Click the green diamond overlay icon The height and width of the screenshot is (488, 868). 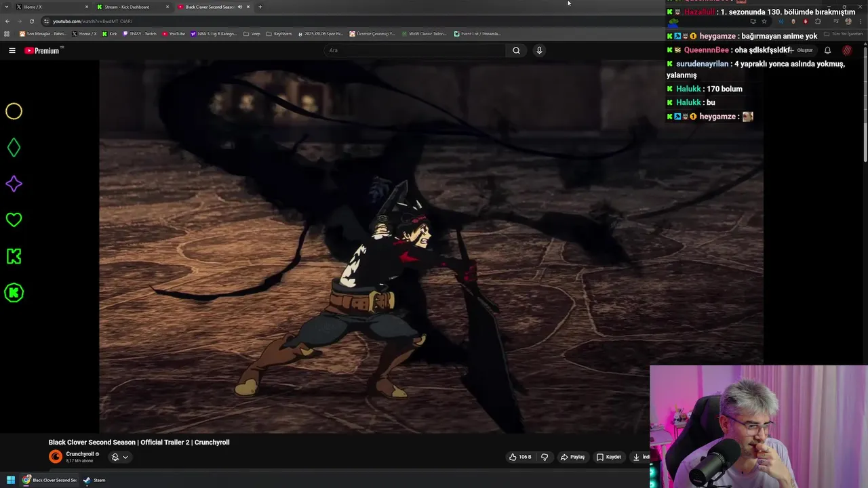click(x=14, y=147)
